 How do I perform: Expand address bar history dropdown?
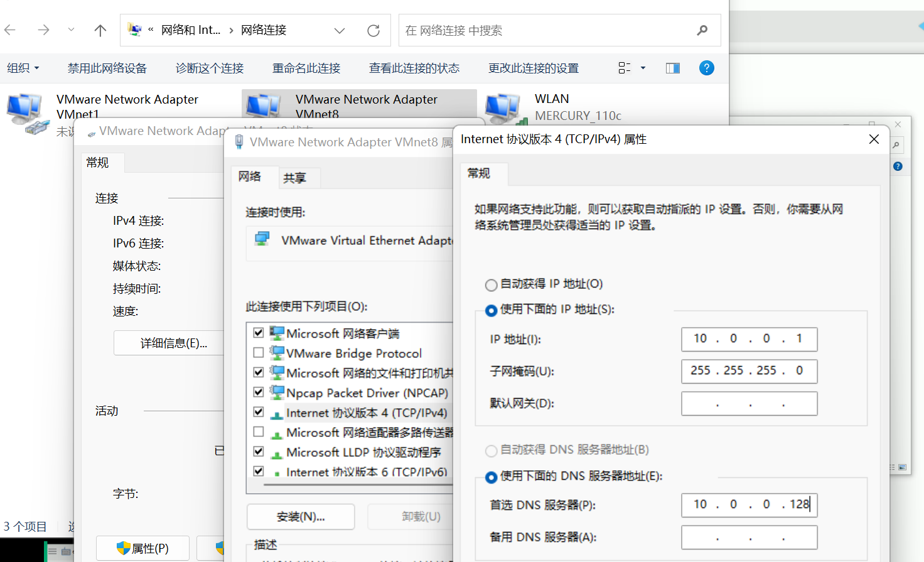coord(340,30)
